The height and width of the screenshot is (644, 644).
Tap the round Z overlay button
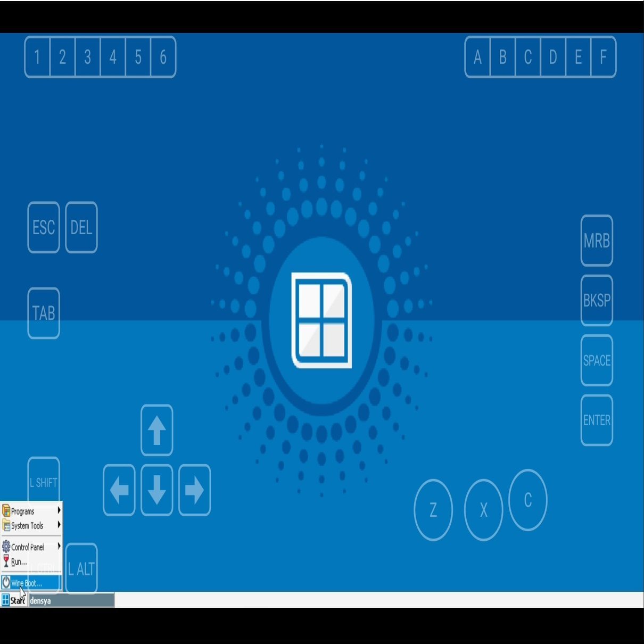pos(433,510)
